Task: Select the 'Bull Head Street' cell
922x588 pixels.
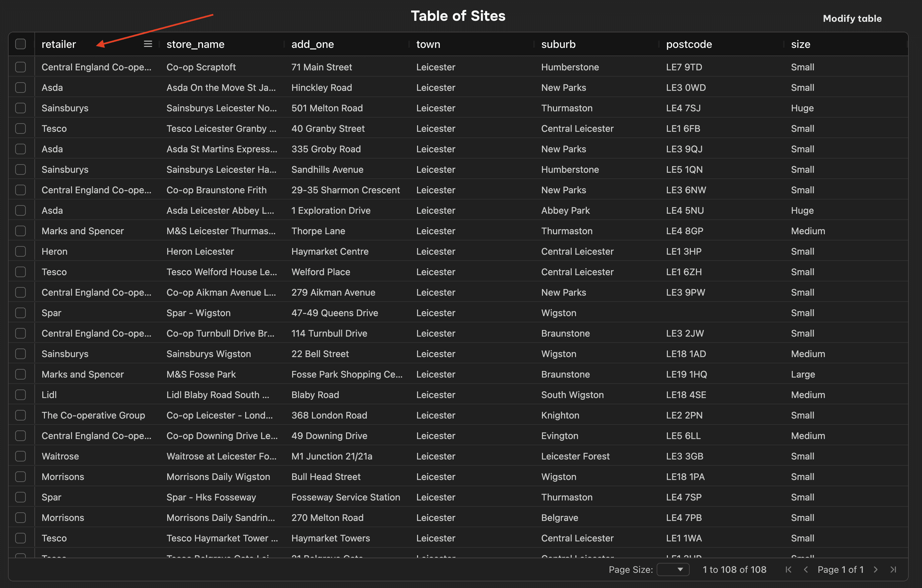Action: [326, 477]
